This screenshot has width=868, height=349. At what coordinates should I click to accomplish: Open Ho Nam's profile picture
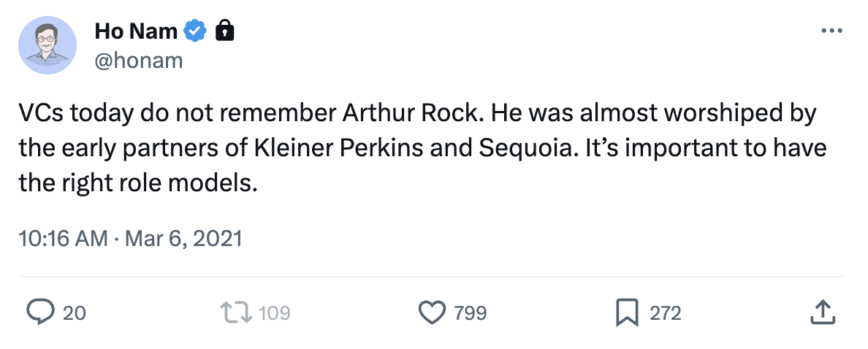(x=47, y=45)
